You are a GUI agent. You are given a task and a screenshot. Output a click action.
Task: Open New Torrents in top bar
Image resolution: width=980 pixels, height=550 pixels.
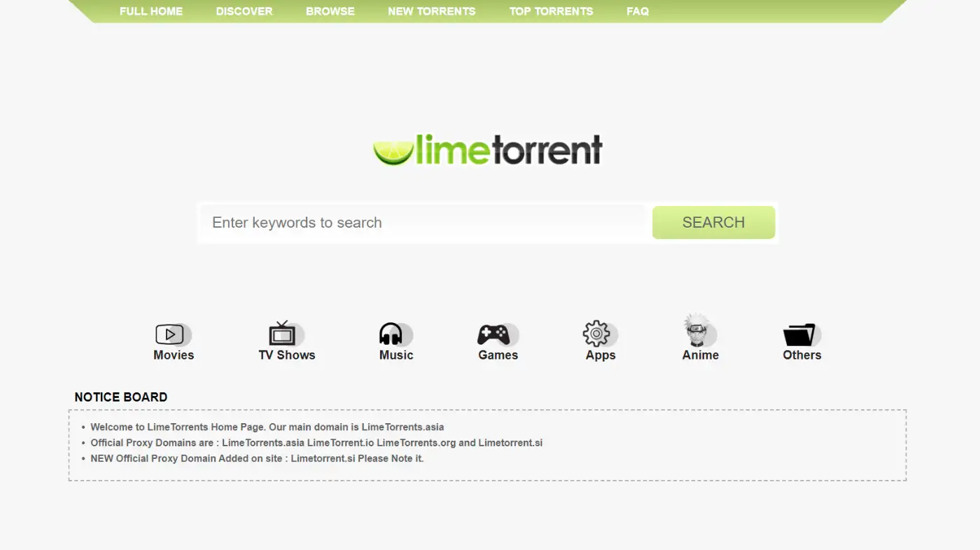pos(432,11)
